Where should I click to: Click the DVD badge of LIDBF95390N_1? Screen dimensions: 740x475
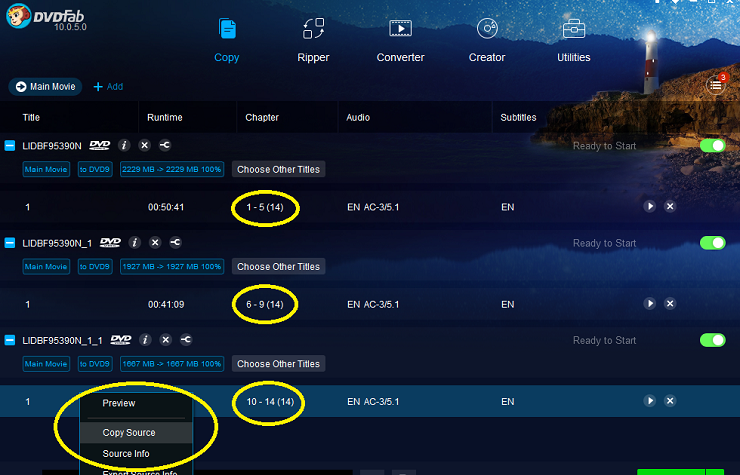click(110, 243)
